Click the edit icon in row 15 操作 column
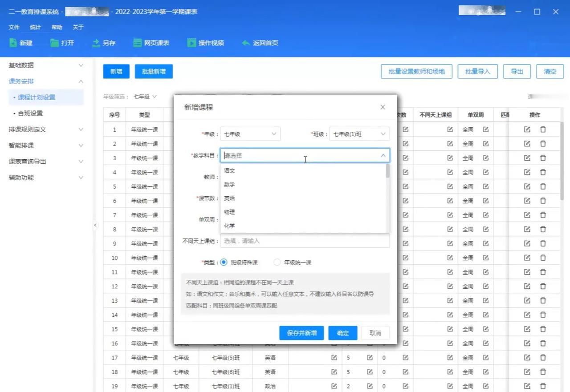Viewport: 570px width, 392px height. [x=527, y=329]
